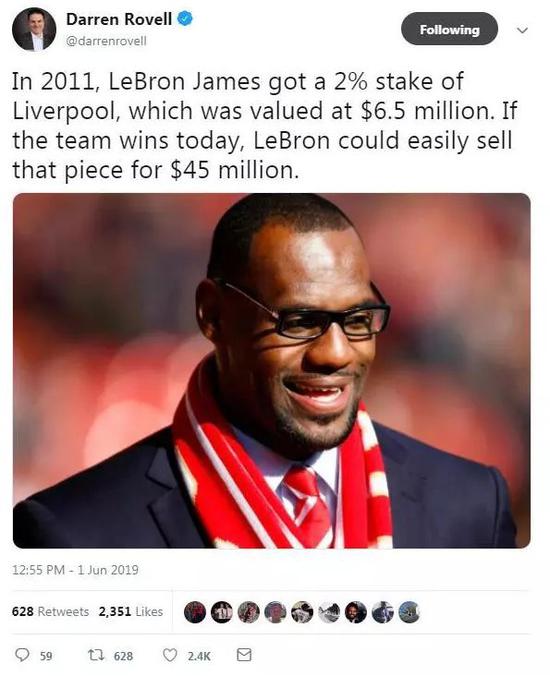View the 2,351 Likes list
This screenshot has width=550, height=676.
pyautogui.click(x=131, y=611)
